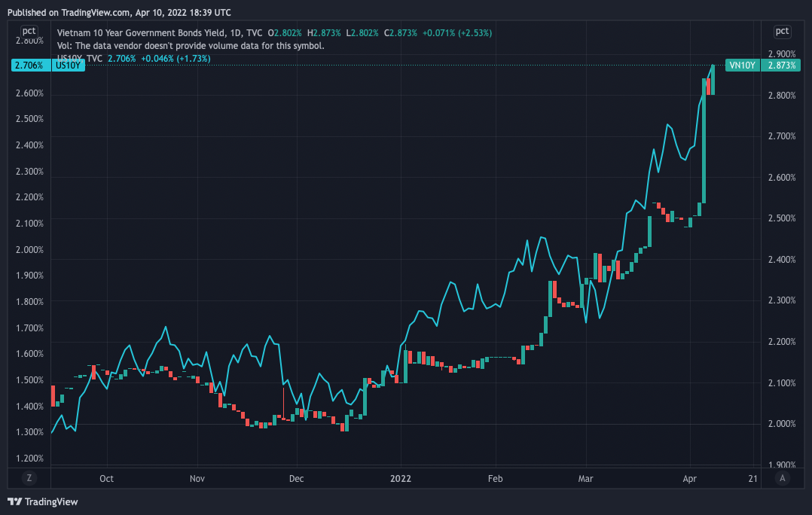Image resolution: width=812 pixels, height=515 pixels.
Task: Toggle the left axis pct label
Action: [x=29, y=31]
